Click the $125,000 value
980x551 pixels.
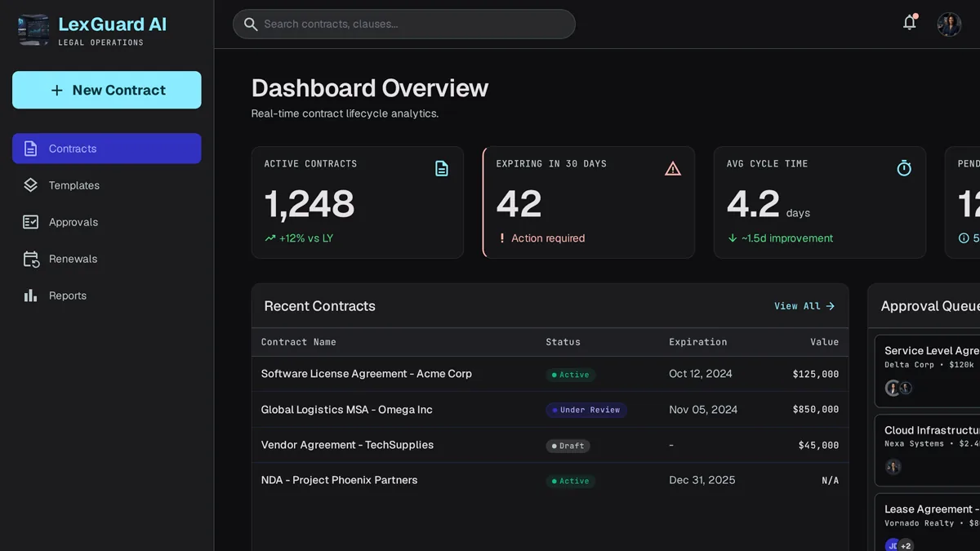816,374
